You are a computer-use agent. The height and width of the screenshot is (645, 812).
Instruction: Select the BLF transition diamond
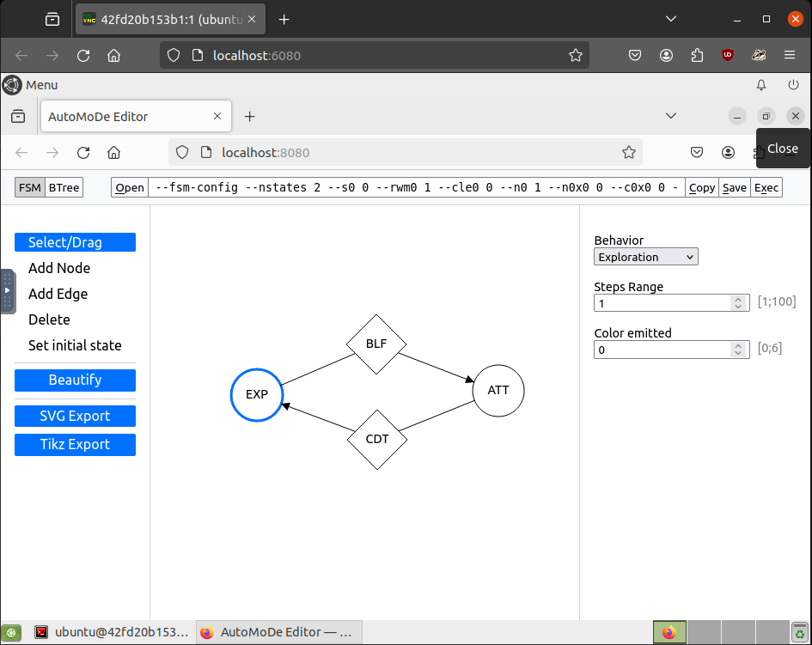tap(376, 344)
